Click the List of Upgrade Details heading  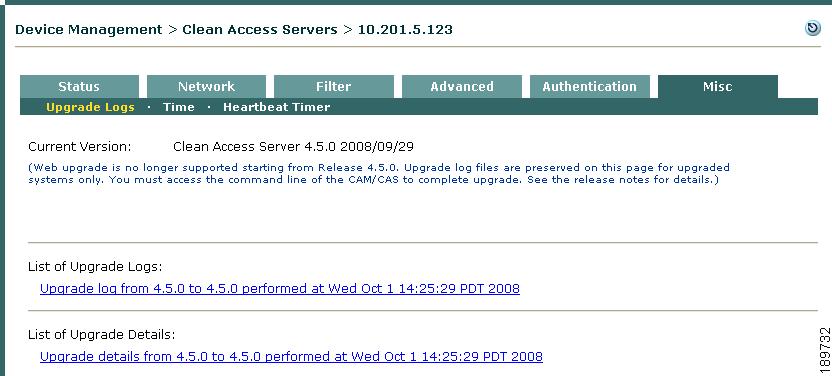(101, 335)
